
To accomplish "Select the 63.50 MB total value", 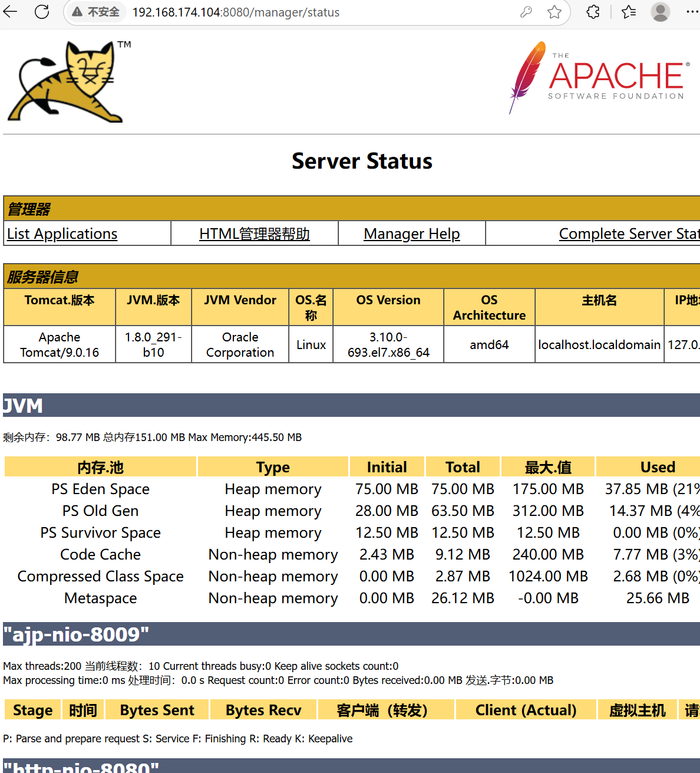I will pos(463,511).
